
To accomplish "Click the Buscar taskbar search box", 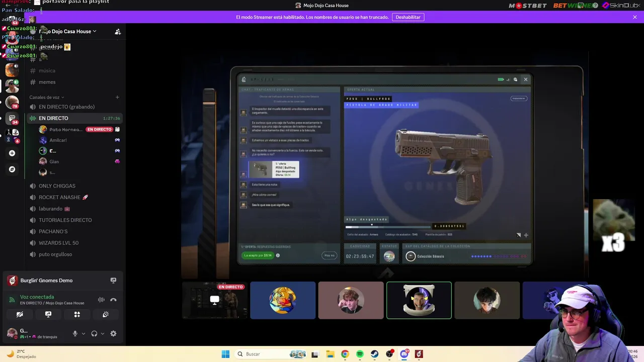I will point(271,354).
